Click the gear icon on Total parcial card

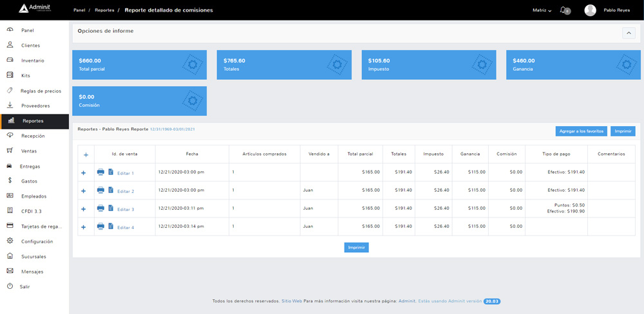190,64
